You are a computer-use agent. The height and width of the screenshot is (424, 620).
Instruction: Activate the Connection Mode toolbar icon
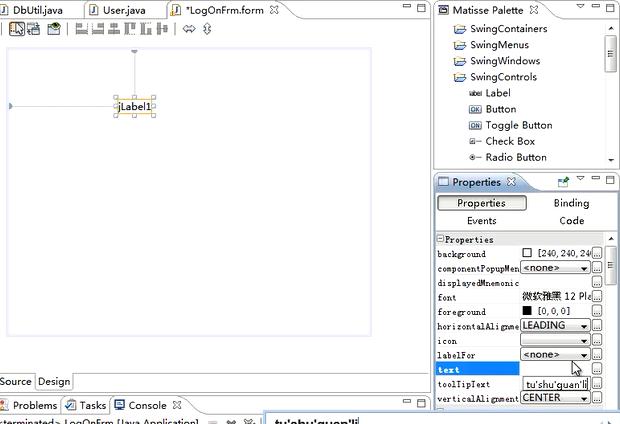pyautogui.click(x=34, y=29)
